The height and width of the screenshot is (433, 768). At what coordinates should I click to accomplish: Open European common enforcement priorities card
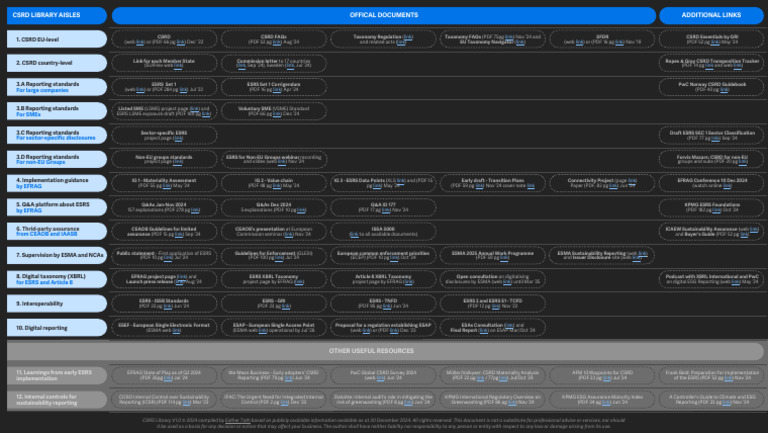[x=383, y=255]
